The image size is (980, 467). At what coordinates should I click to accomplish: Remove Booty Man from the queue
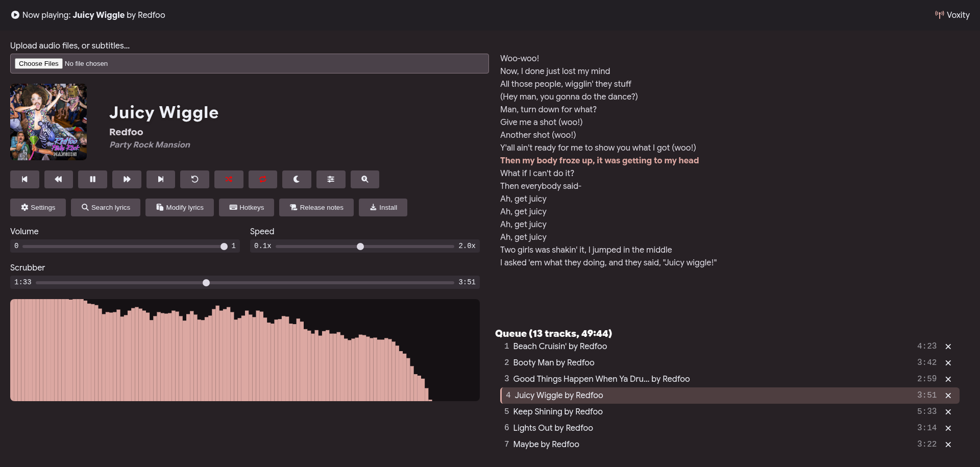click(x=948, y=363)
